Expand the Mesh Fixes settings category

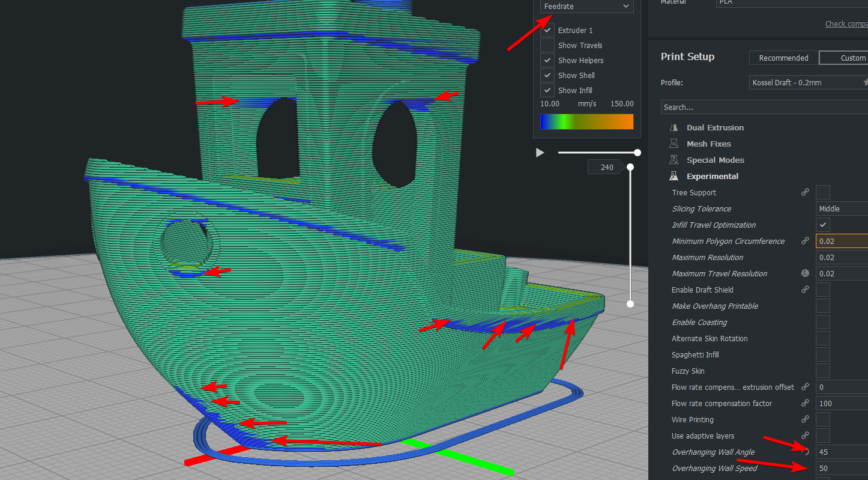pos(708,144)
